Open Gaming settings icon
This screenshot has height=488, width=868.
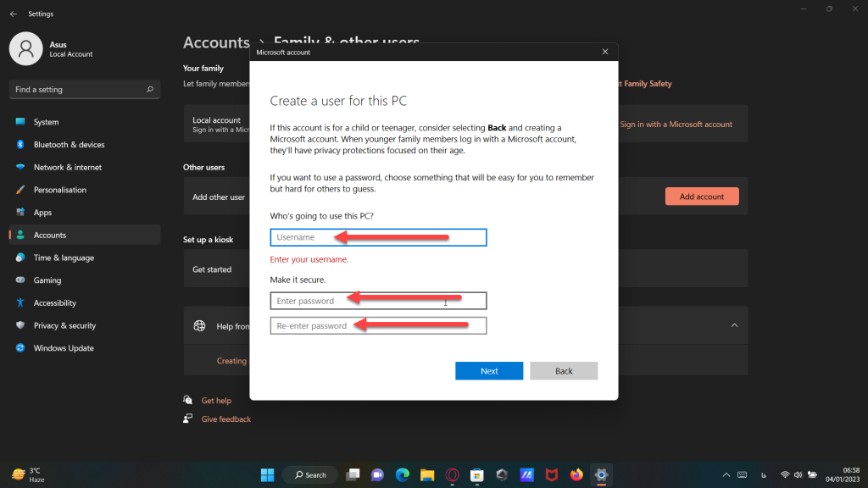[20, 280]
